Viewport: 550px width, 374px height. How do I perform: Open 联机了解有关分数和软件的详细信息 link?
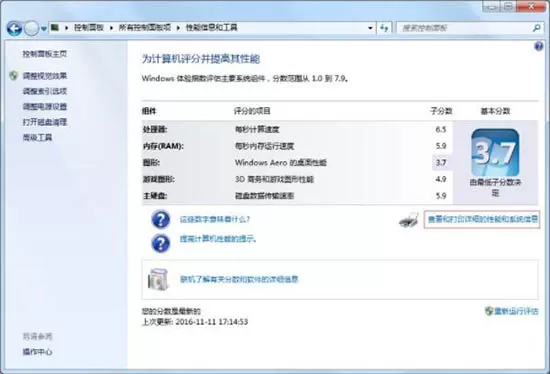tap(239, 279)
